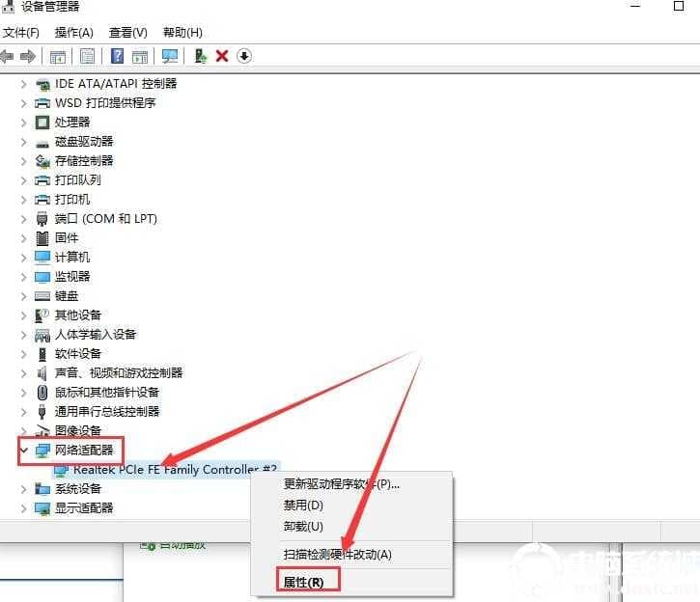Click the Properties sheet toolbar icon
This screenshot has height=602, width=700.
point(87,56)
